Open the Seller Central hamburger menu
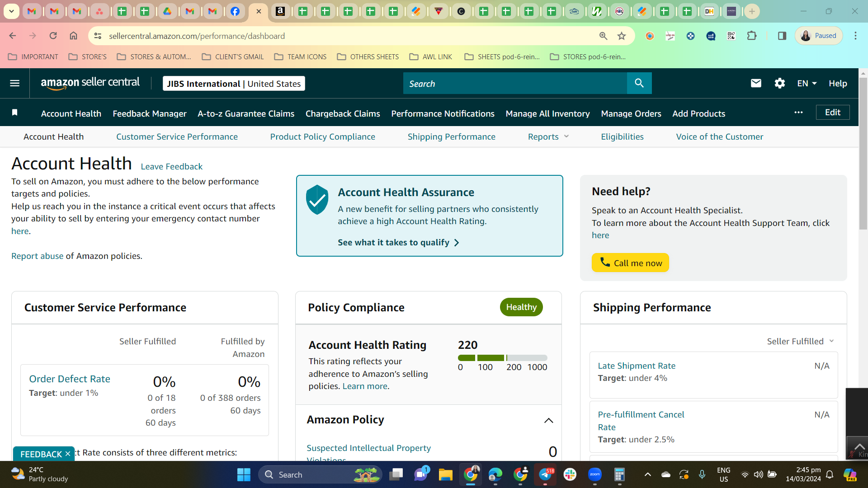 [14, 83]
